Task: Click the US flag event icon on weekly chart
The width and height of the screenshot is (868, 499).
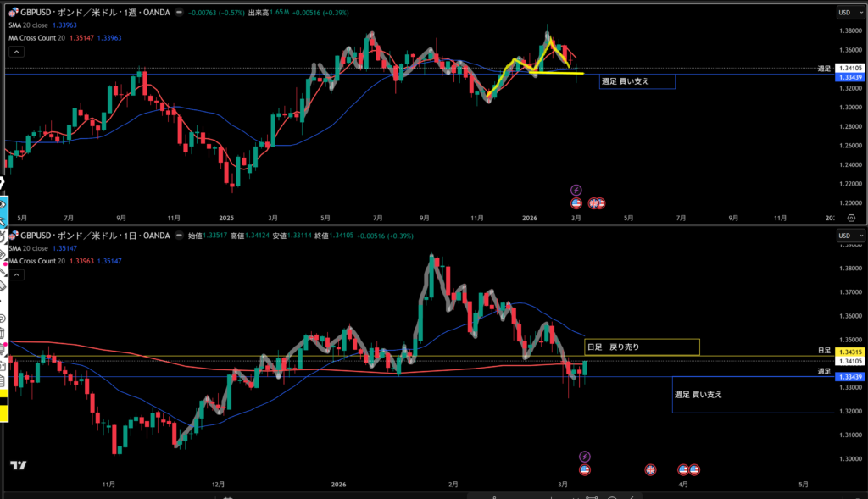Action: tap(576, 203)
